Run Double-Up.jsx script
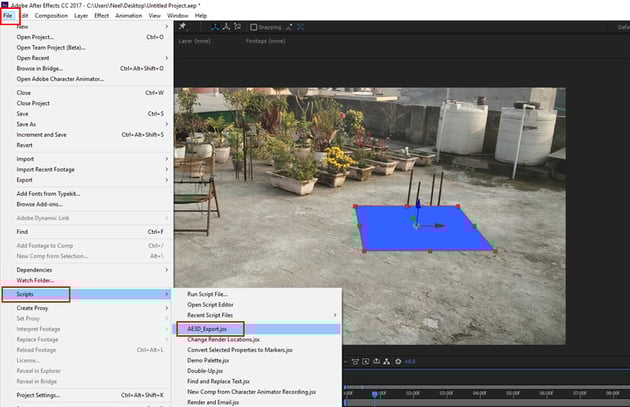Image resolution: width=630 pixels, height=407 pixels. (x=257, y=371)
